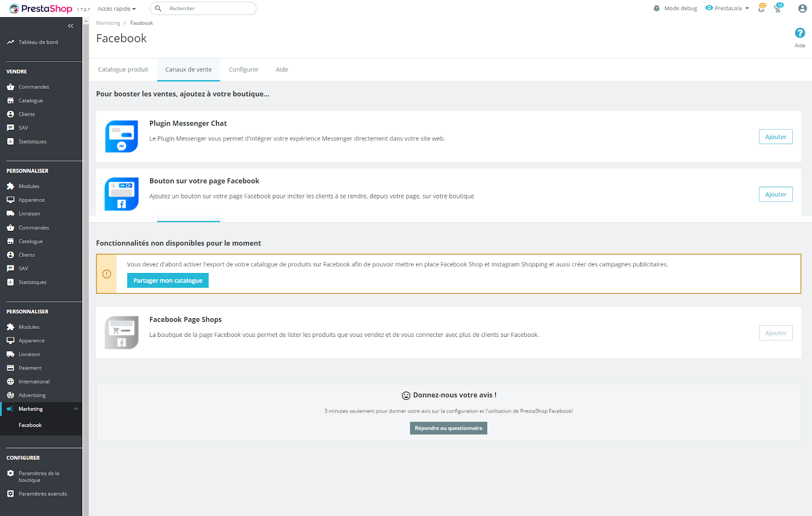Click the Plugin Messenger Chat heading
Image resolution: width=812 pixels, height=516 pixels.
point(188,124)
